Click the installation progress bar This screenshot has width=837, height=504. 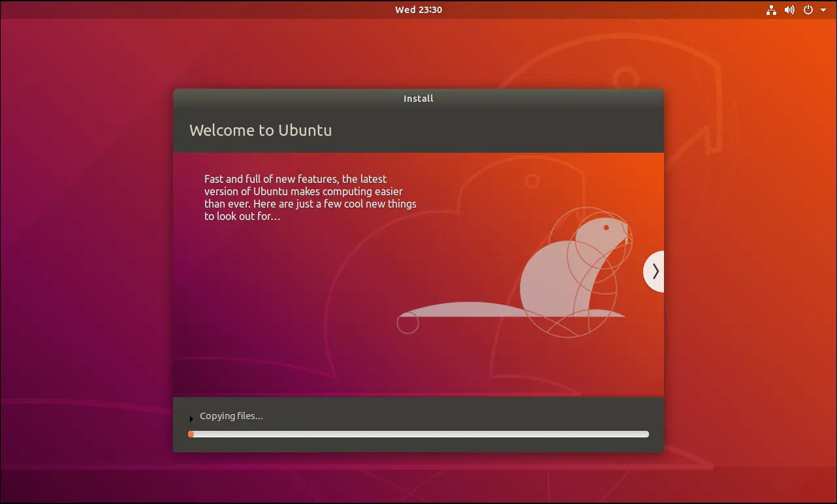419,434
